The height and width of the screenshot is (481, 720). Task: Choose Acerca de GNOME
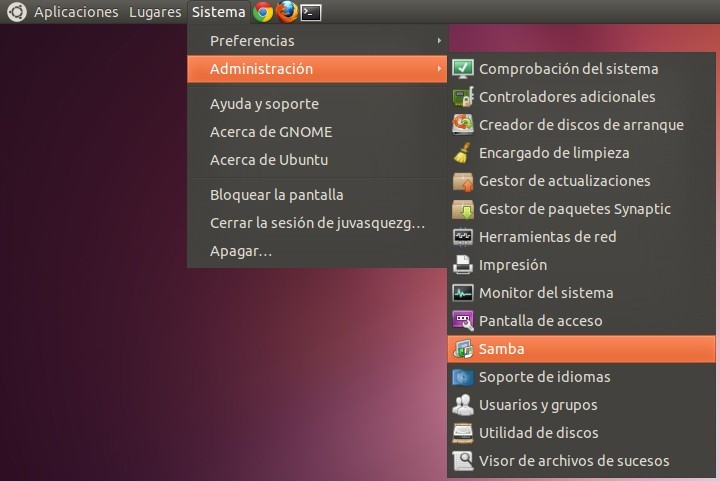pyautogui.click(x=317, y=132)
